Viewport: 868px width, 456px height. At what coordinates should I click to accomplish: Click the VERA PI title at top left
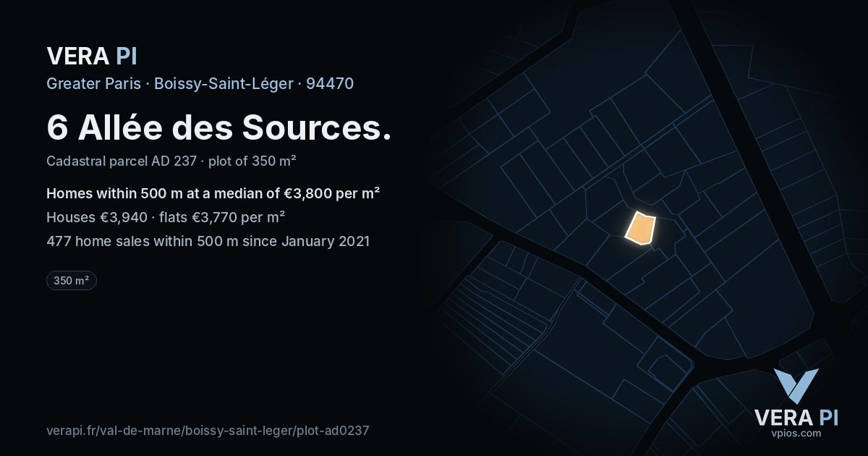pos(92,56)
